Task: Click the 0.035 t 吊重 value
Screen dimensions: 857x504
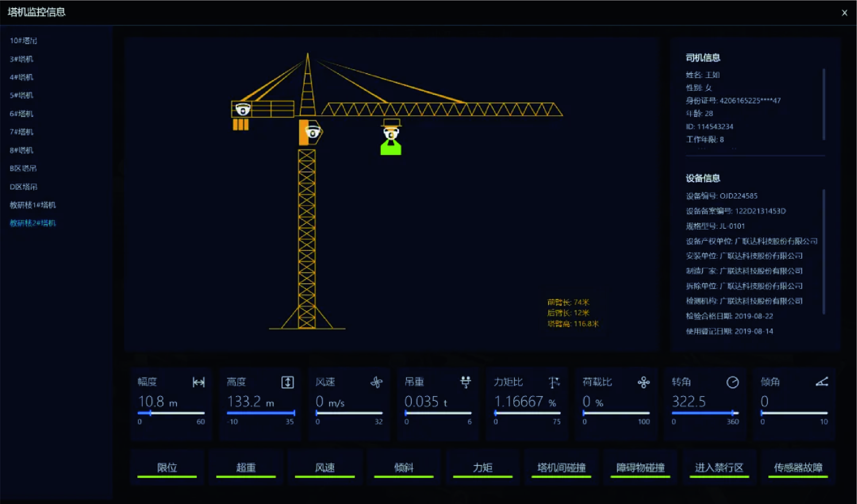Action: click(426, 402)
